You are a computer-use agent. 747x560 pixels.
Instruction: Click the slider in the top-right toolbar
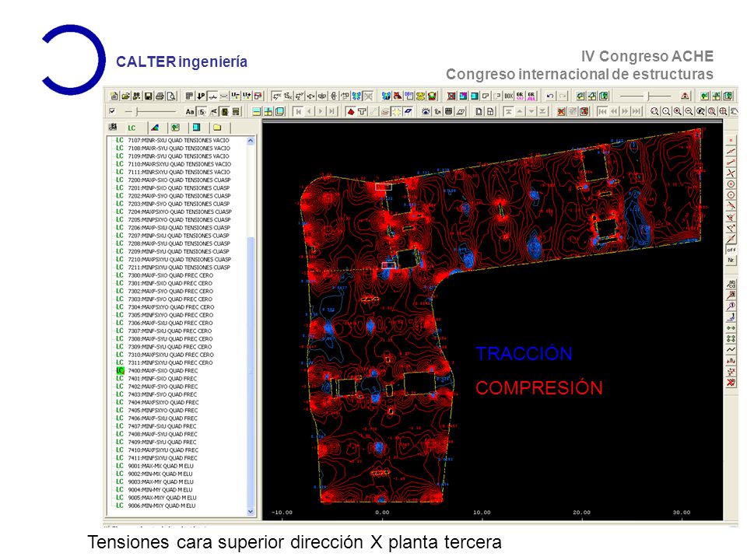pyautogui.click(x=645, y=96)
